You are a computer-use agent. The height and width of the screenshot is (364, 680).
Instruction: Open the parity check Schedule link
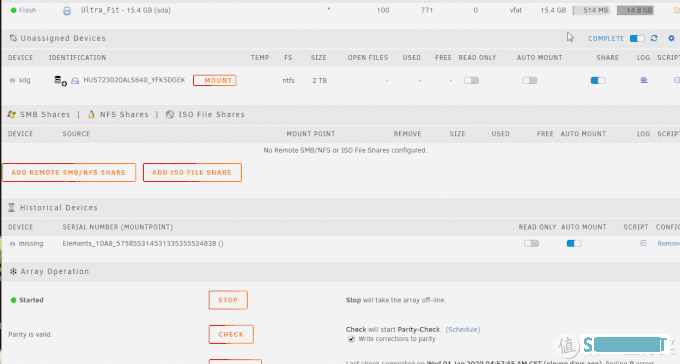click(463, 329)
